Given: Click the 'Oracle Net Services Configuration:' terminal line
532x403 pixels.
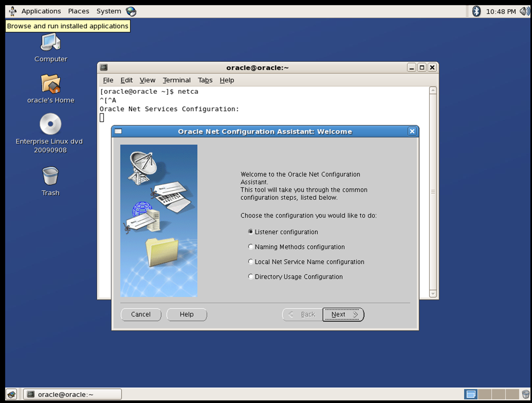Looking at the screenshot, I should [x=170, y=109].
